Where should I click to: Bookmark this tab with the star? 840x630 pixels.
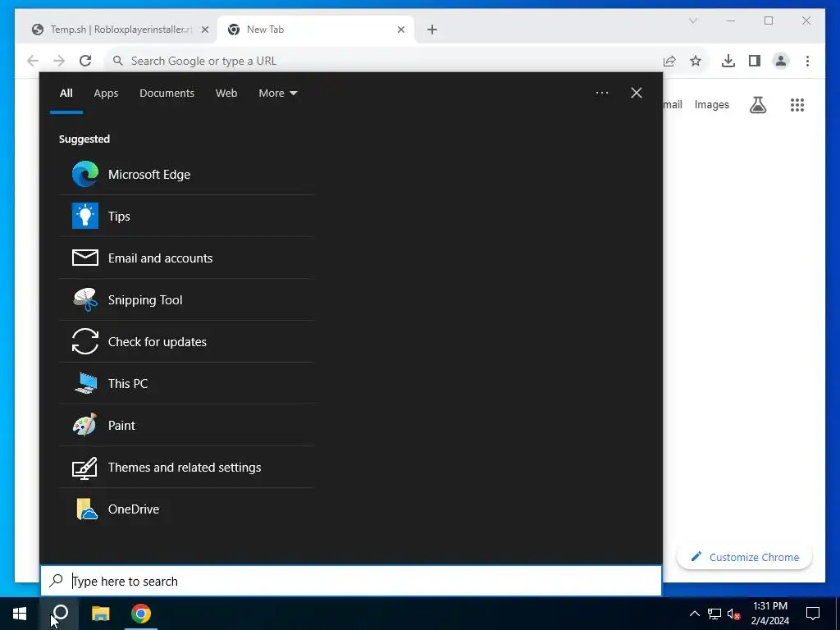coord(696,61)
